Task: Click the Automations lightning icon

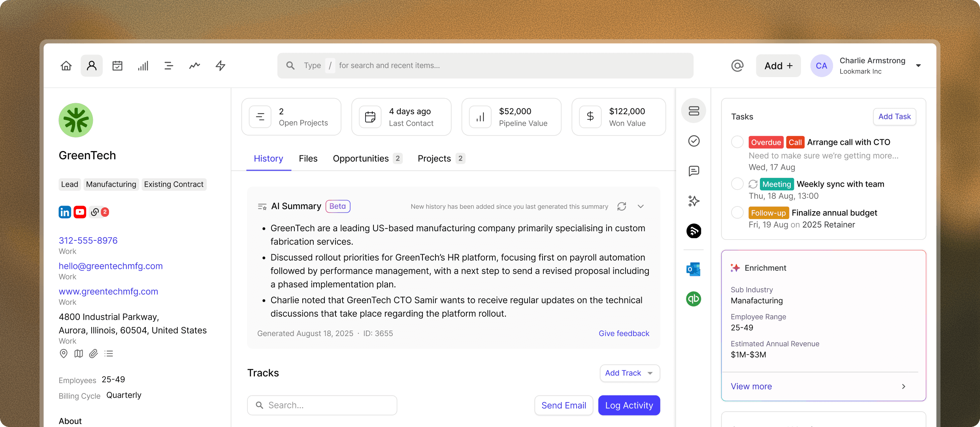Action: (220, 66)
